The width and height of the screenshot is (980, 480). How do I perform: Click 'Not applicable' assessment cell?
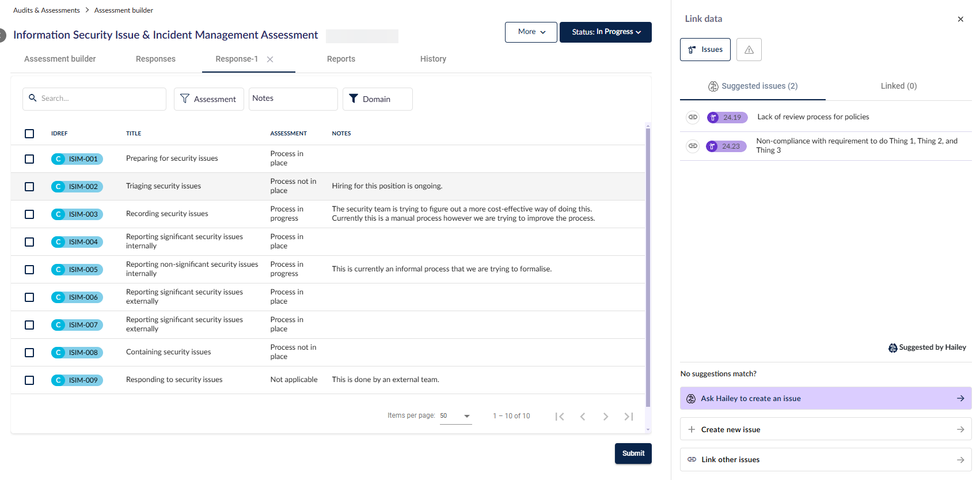[x=294, y=380]
